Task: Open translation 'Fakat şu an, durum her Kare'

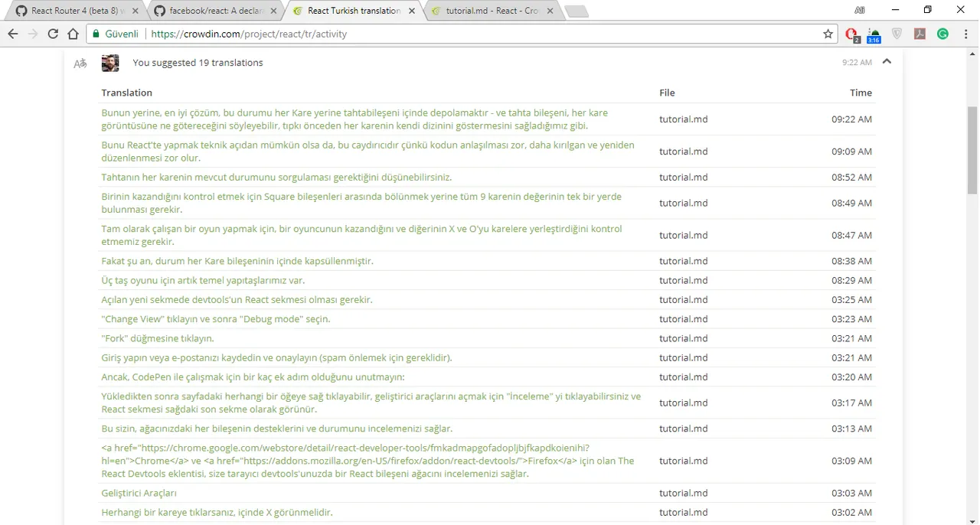Action: [x=237, y=261]
